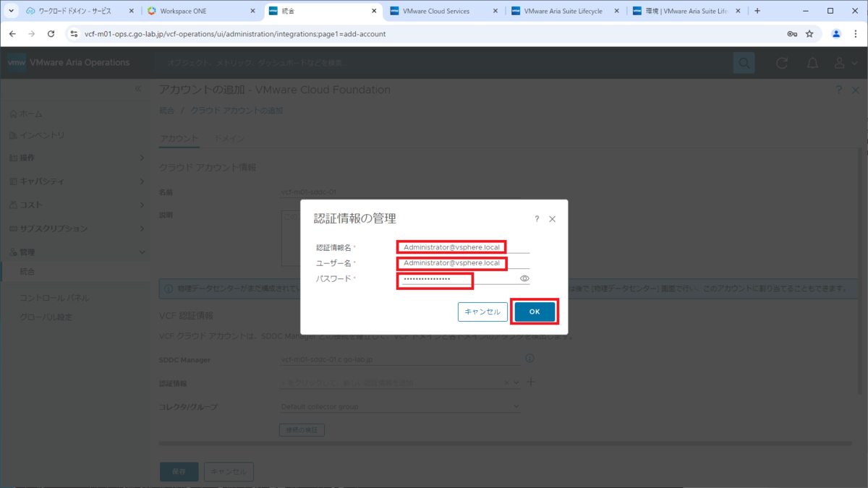Screen dimensions: 868x488
Task: Click the refresh icon in the Aria Operations header
Action: 782,63
